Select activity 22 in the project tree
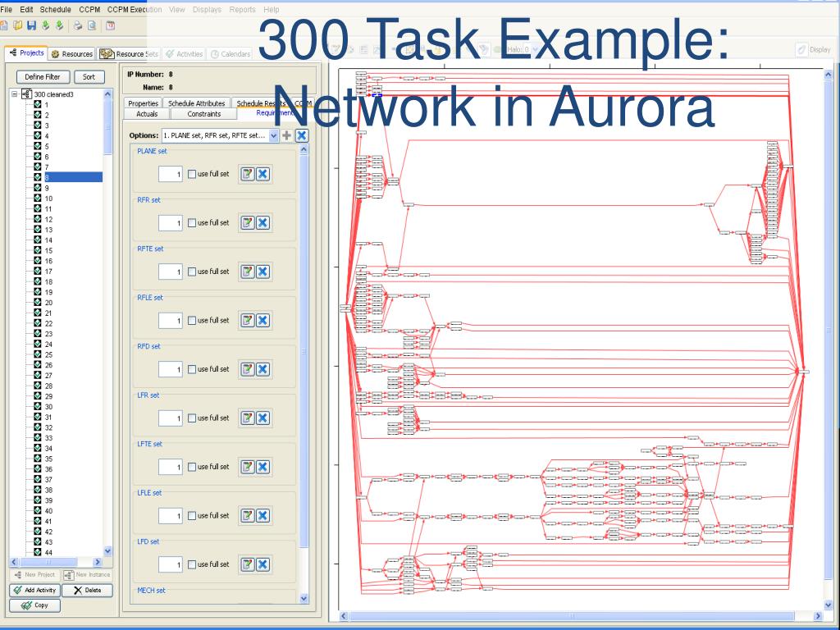This screenshot has height=630, width=840. [x=48, y=323]
